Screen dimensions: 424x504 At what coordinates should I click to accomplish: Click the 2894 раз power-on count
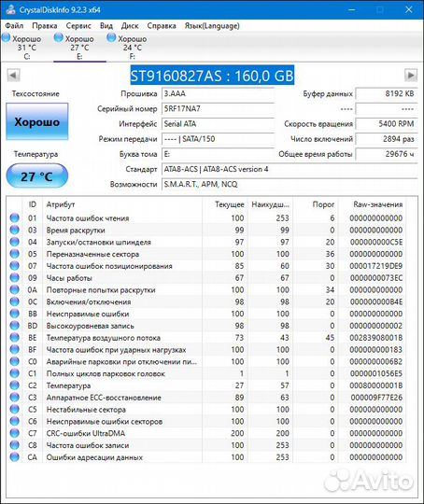387,139
